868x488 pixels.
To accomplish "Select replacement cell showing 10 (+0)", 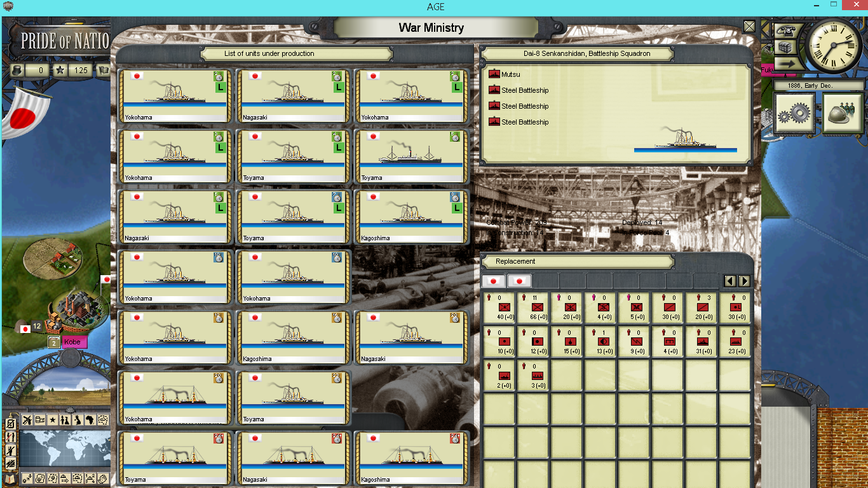I will click(499, 342).
